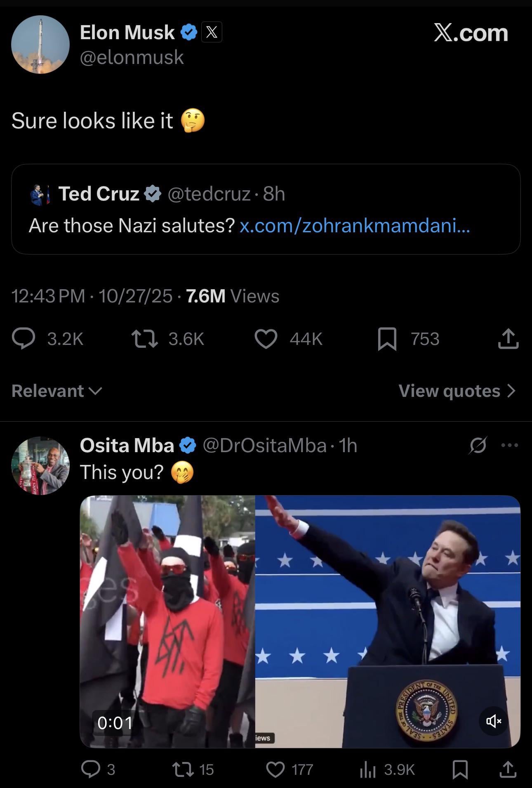Share Osita Mba's reply
532x788 pixels.
pos(508,769)
